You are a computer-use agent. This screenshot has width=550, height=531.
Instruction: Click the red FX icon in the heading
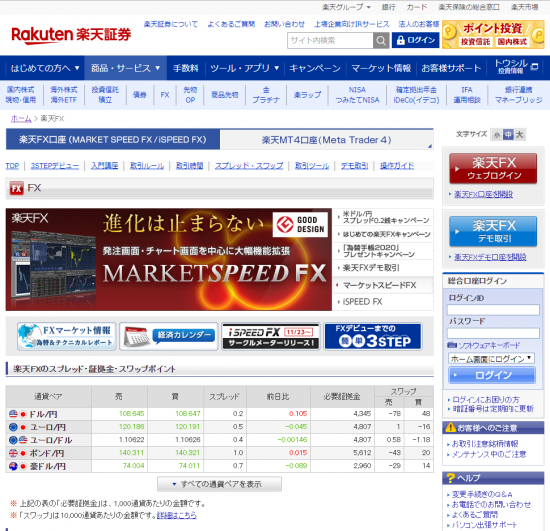(x=16, y=188)
